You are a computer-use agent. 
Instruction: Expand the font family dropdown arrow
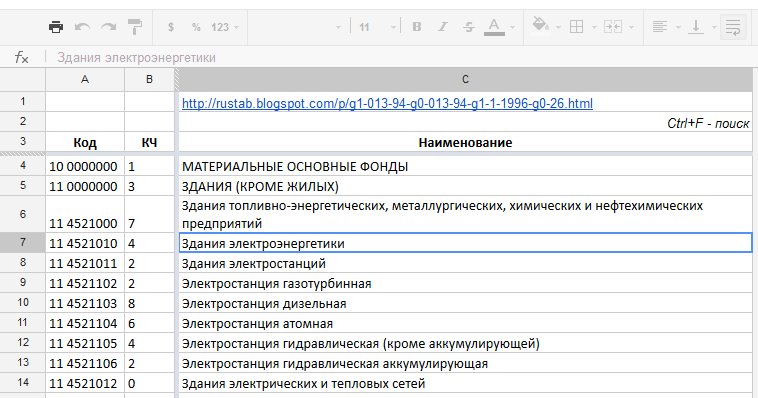pyautogui.click(x=338, y=28)
